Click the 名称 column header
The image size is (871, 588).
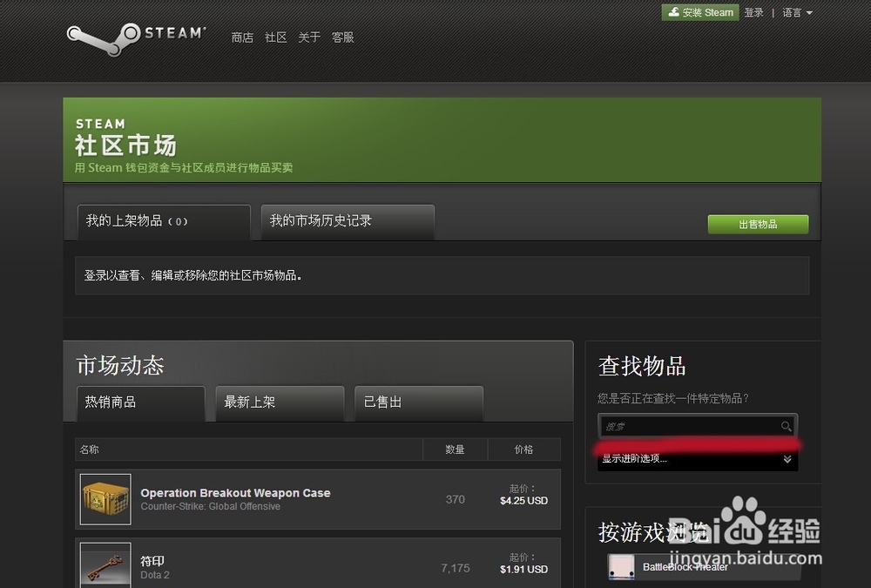89,449
